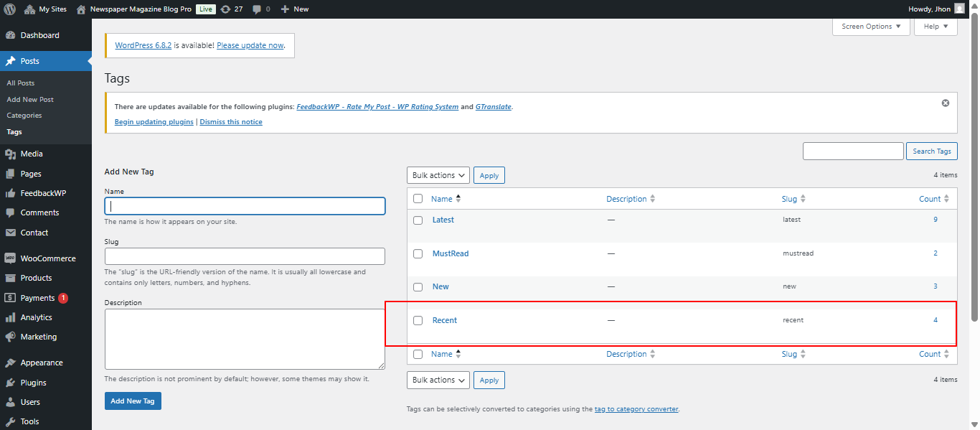Sort by Count in the table header
This screenshot has height=430, width=980.
(x=934, y=199)
